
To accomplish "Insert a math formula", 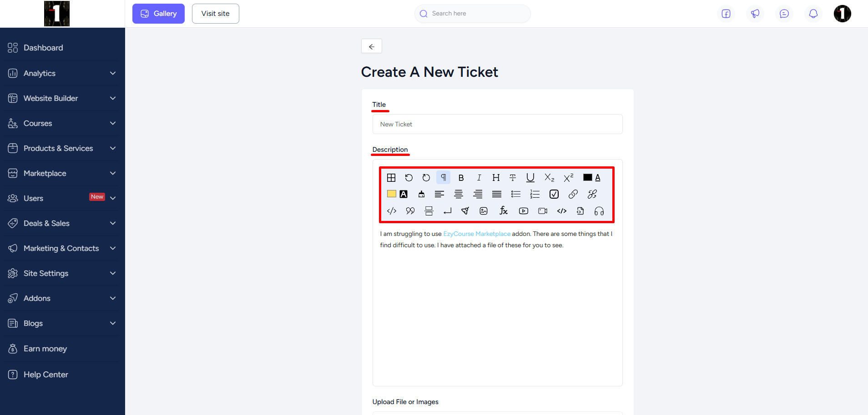I will (x=503, y=211).
